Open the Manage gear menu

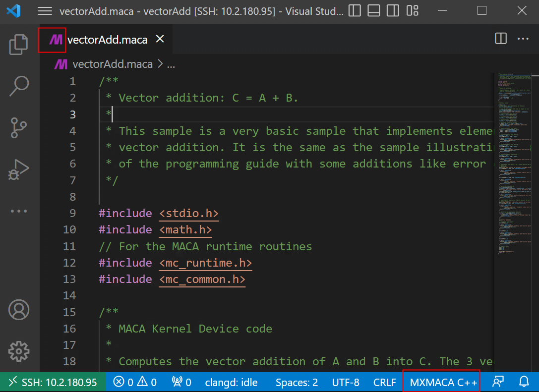(x=19, y=351)
